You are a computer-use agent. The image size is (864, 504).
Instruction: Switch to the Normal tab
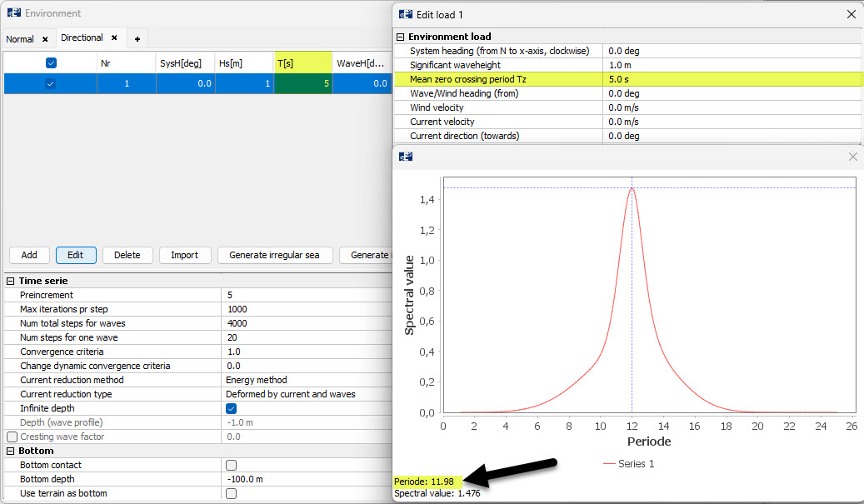(x=21, y=38)
